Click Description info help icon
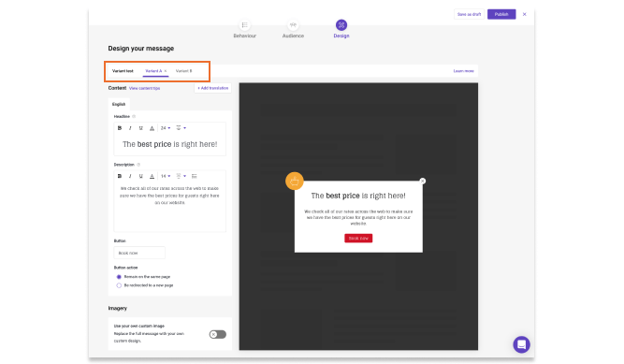This screenshot has width=624, height=364. click(138, 165)
